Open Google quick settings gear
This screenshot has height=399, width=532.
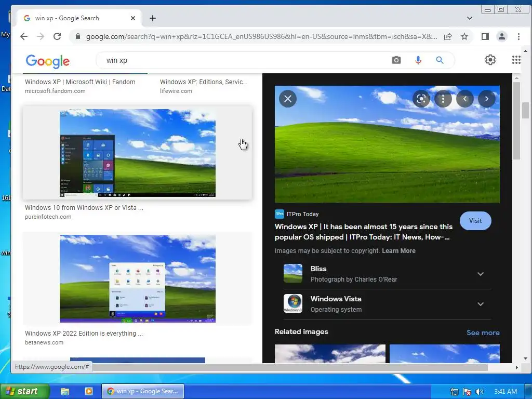(490, 60)
